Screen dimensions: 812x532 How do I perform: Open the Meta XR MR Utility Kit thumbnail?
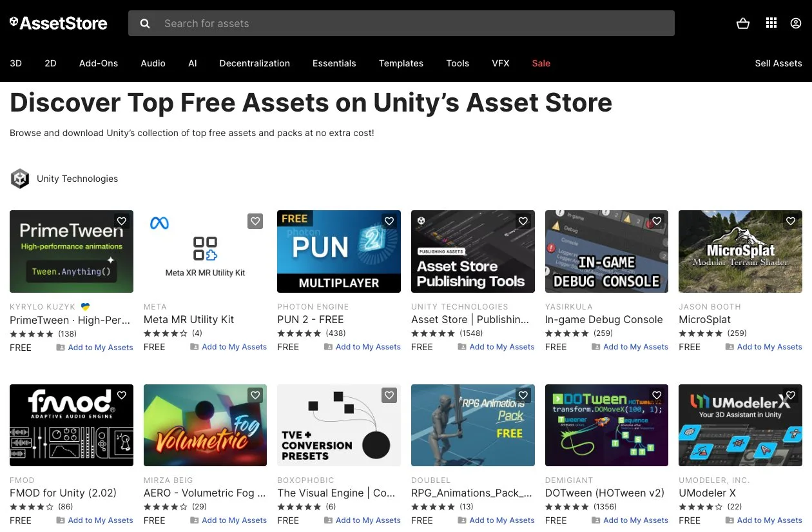click(x=205, y=251)
